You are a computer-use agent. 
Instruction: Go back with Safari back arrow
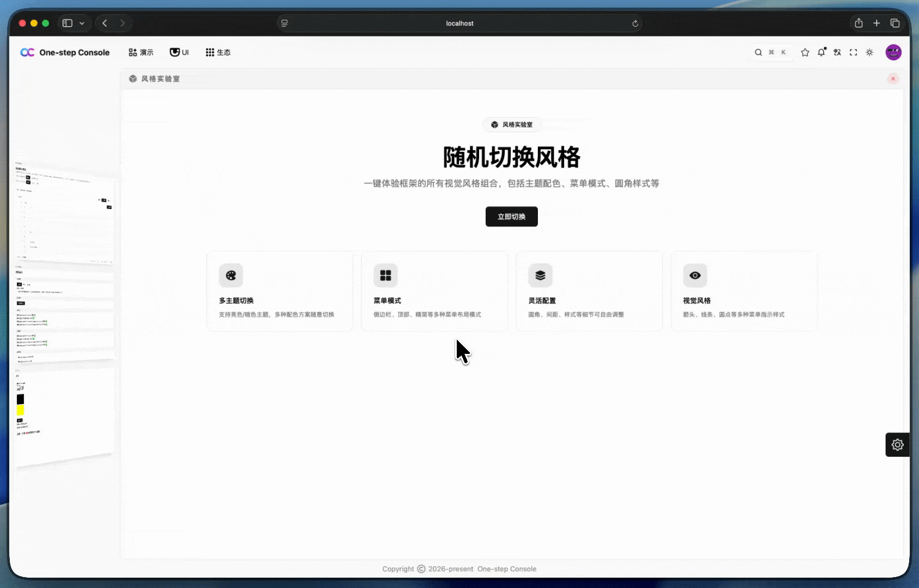(x=105, y=23)
